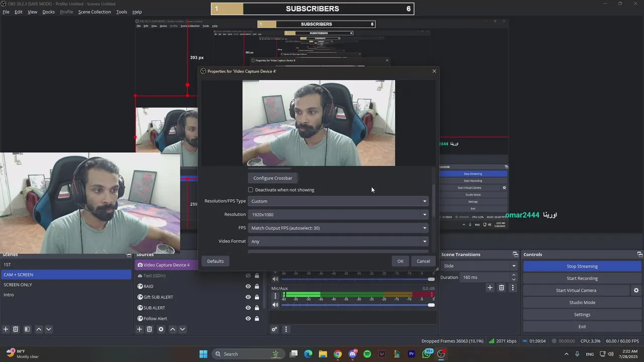Open the Tools menu
This screenshot has width=644, height=362.
tap(122, 12)
